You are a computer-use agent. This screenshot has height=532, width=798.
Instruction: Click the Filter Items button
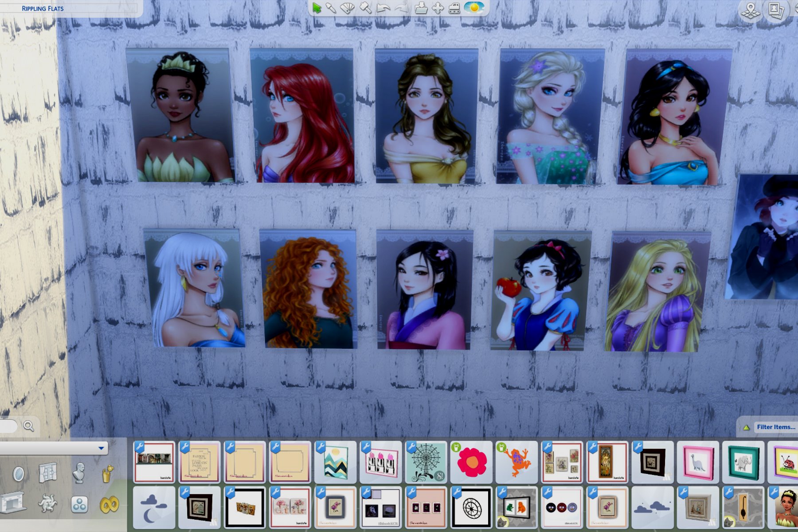(x=776, y=427)
